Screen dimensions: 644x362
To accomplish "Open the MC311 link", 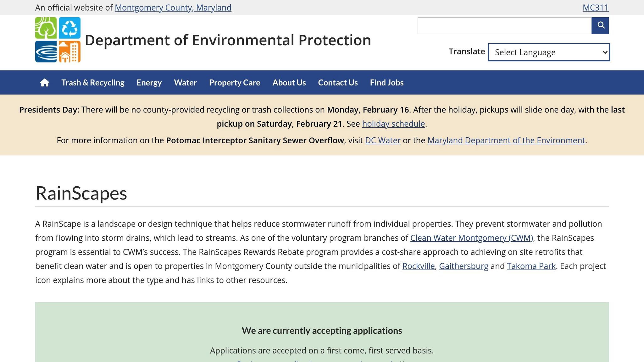I will point(595,8).
